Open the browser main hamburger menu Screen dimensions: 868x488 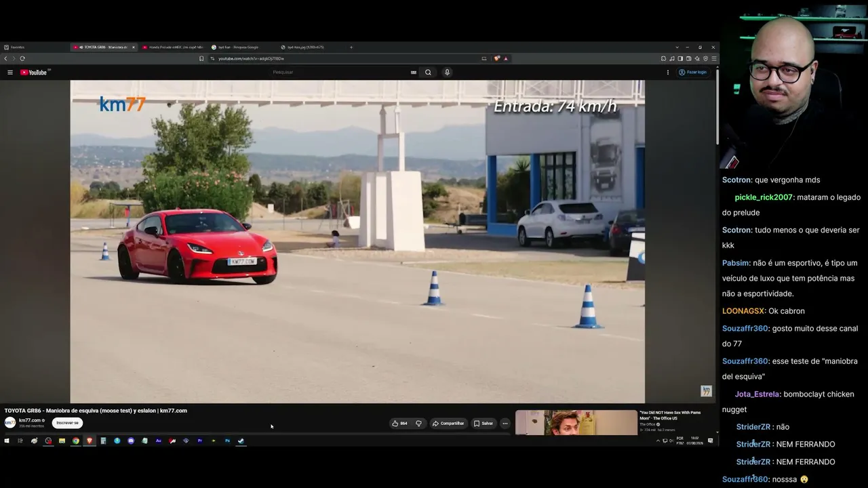click(714, 58)
